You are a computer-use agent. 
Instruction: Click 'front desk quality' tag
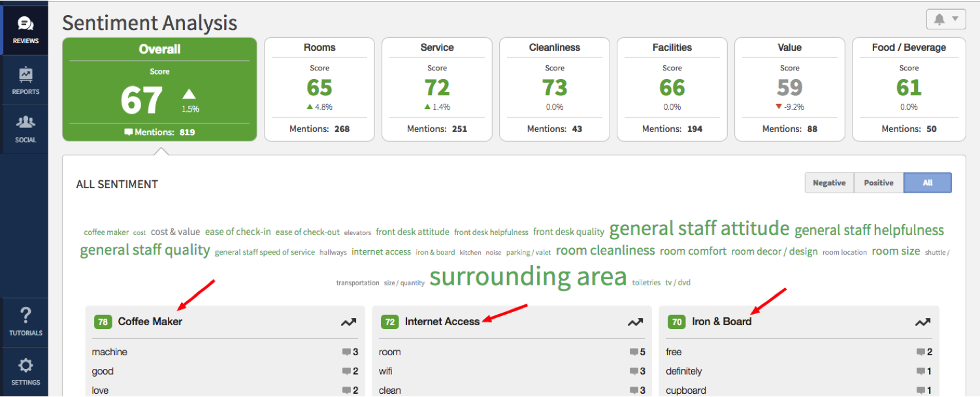pyautogui.click(x=569, y=232)
